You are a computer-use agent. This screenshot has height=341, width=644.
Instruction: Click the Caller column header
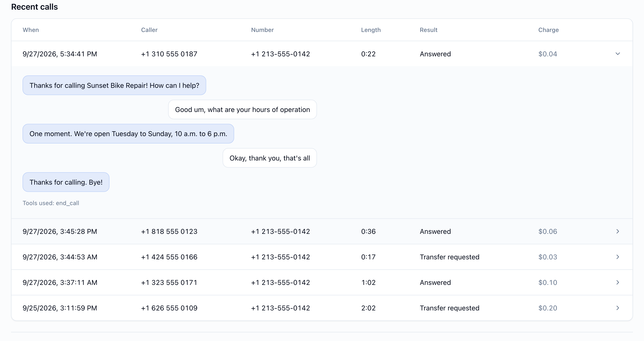[149, 30]
